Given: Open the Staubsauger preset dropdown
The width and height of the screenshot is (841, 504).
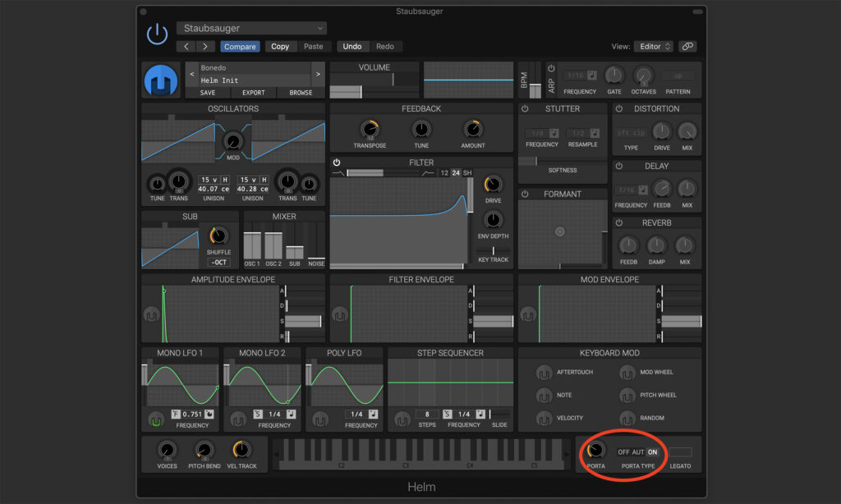Looking at the screenshot, I should pyautogui.click(x=251, y=28).
